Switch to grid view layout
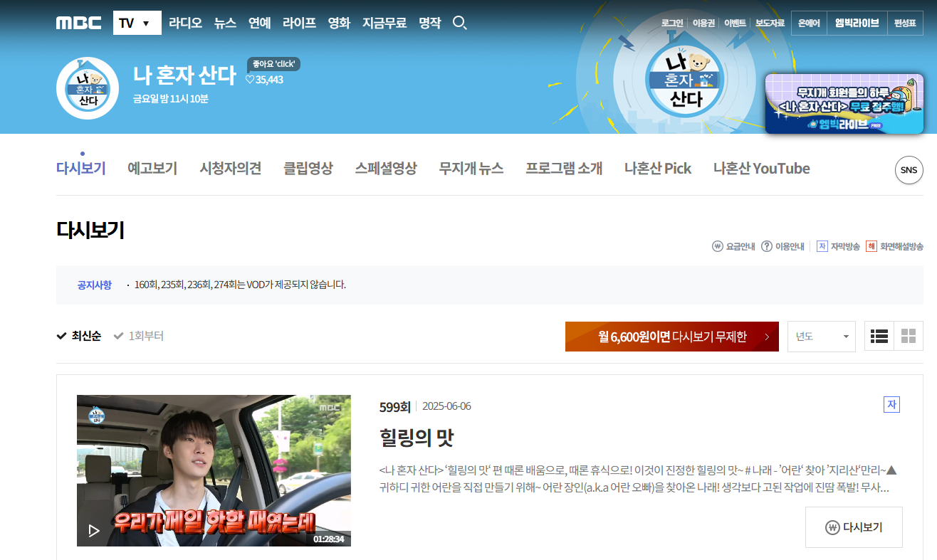This screenshot has height=560, width=937. tap(908, 335)
